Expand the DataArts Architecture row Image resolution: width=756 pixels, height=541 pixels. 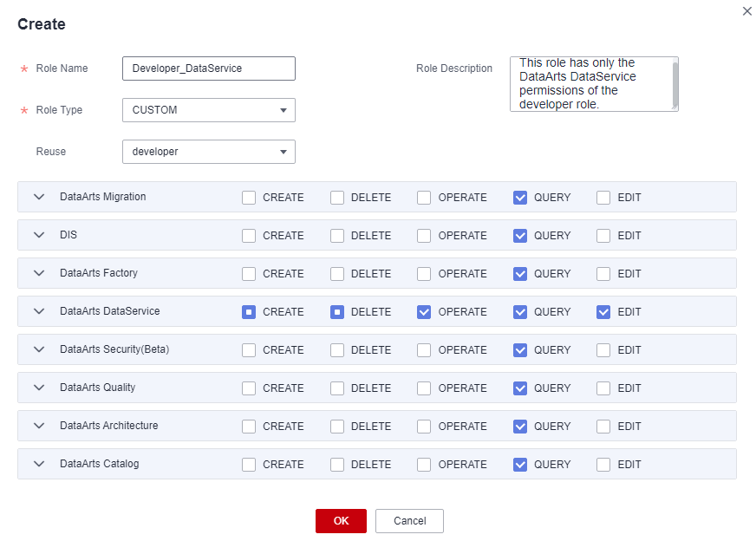[x=38, y=426]
